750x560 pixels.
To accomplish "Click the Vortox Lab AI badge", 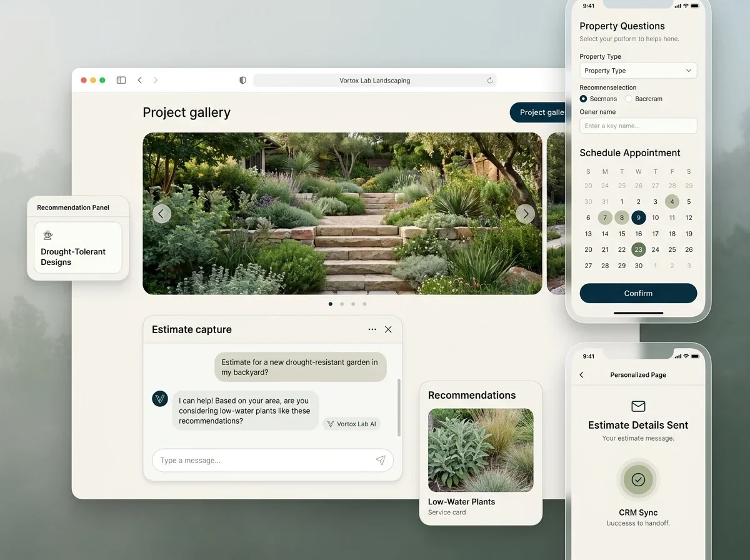I will click(352, 424).
